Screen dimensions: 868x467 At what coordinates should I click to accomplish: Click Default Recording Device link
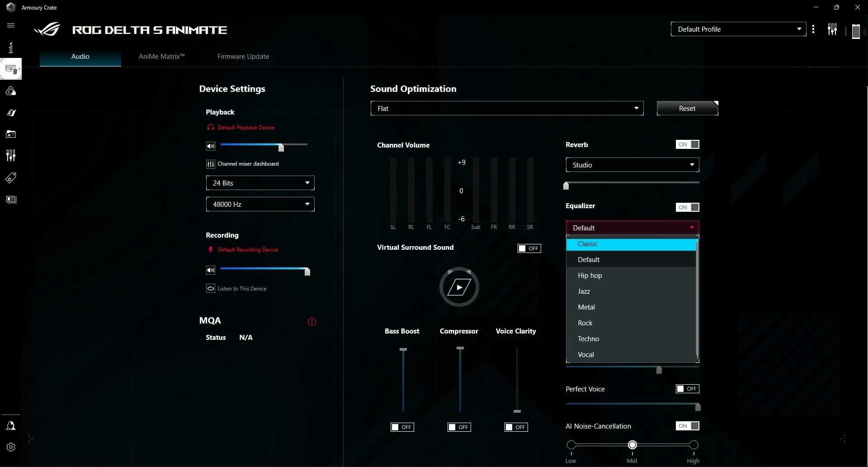248,250
